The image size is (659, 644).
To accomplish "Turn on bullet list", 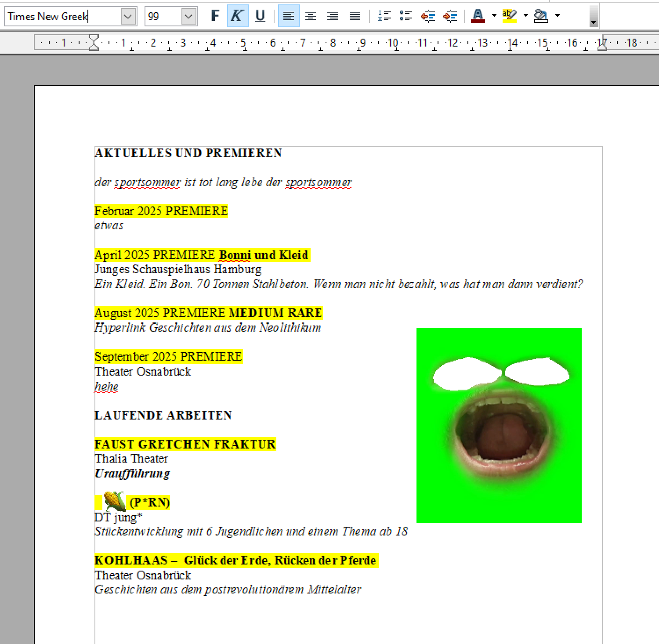I will pos(406,16).
